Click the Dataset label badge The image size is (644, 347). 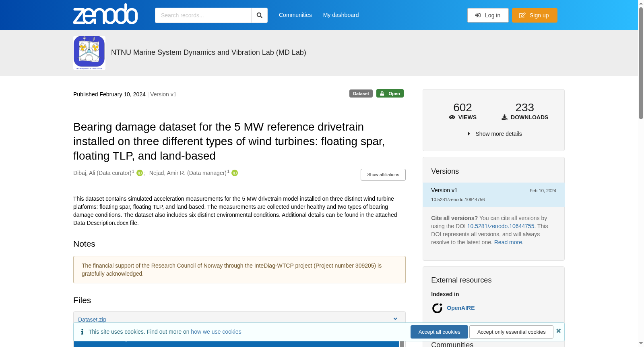pyautogui.click(x=361, y=94)
